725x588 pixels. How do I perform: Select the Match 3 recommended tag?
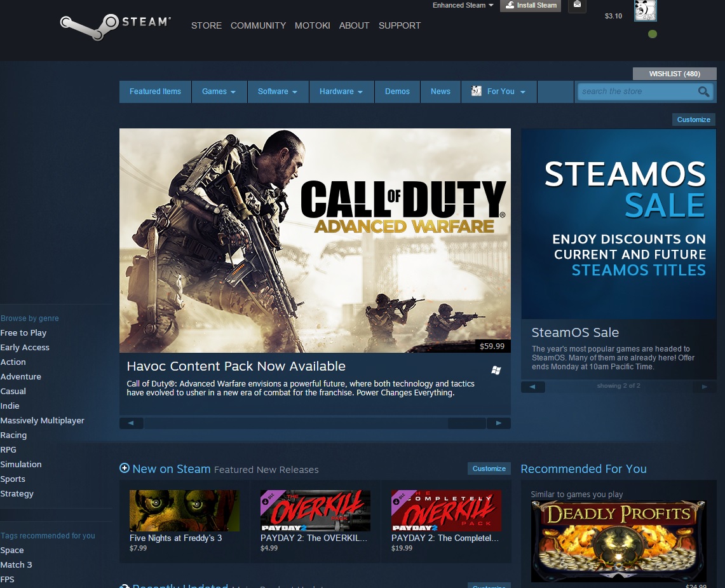tap(16, 565)
